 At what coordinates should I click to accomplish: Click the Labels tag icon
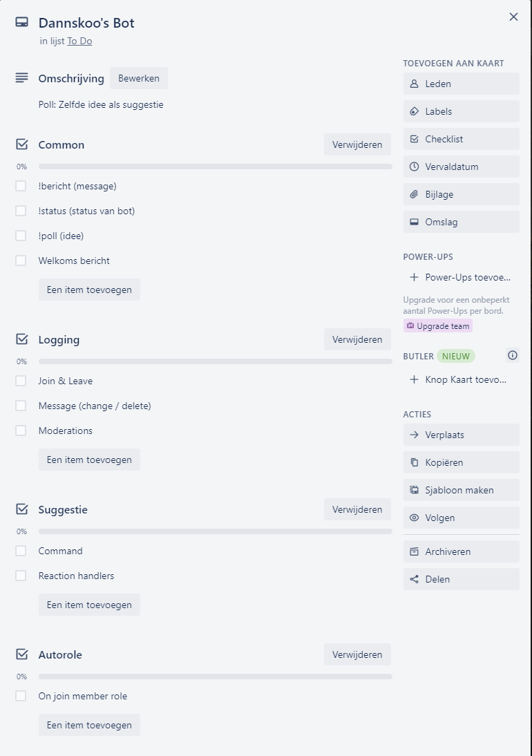tap(415, 111)
